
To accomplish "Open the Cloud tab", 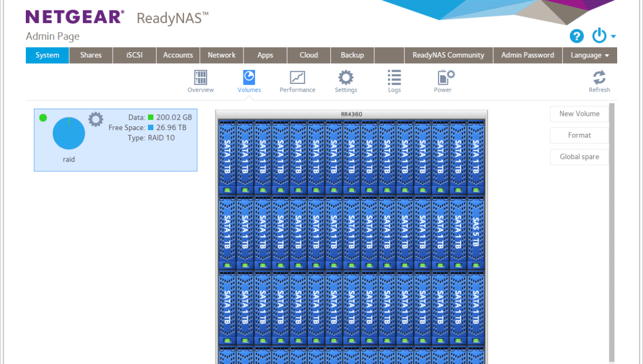I will (309, 55).
